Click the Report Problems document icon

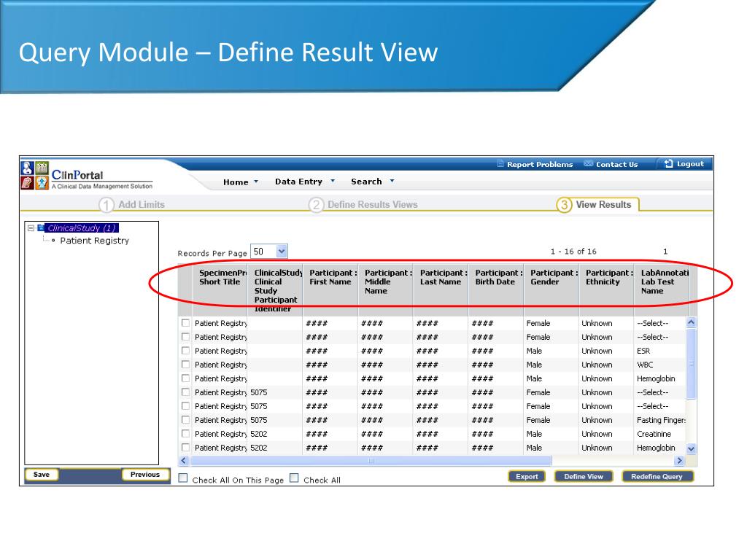(x=500, y=164)
